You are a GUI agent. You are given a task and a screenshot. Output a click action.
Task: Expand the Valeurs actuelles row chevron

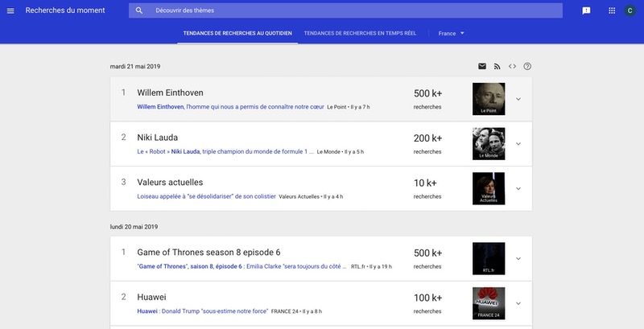(x=518, y=189)
